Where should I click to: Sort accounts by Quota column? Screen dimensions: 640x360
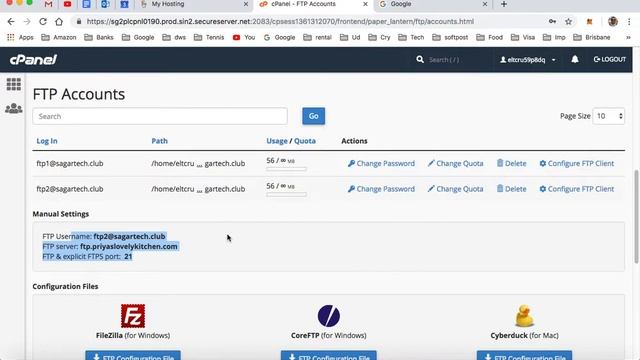(x=305, y=141)
